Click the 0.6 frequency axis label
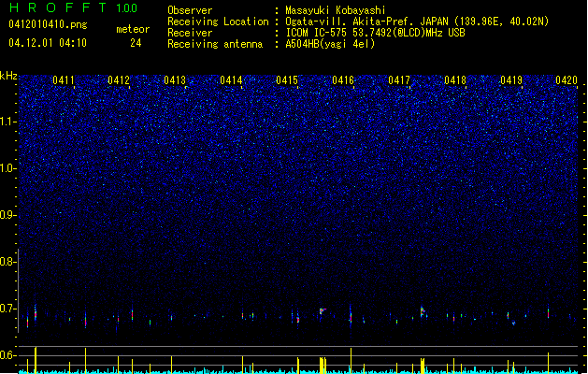Viewport: 588px width, 374px height. pyautogui.click(x=8, y=355)
